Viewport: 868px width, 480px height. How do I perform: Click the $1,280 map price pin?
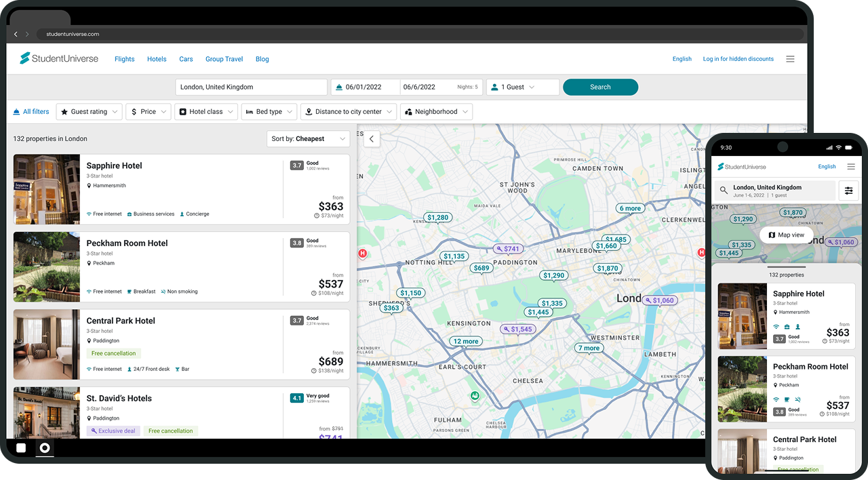coord(438,218)
